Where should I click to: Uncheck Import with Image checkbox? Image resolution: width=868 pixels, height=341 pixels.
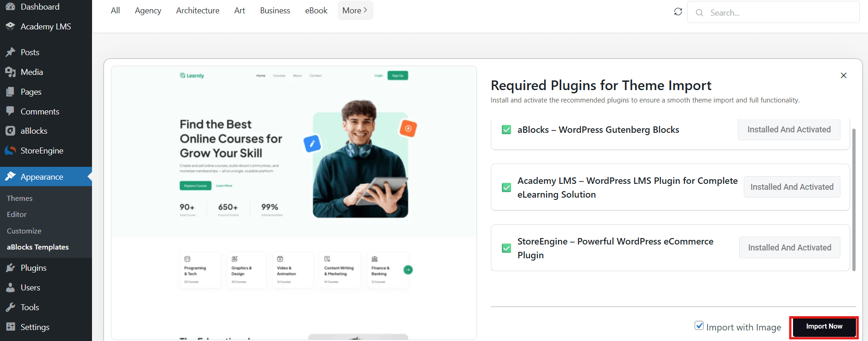[699, 326]
